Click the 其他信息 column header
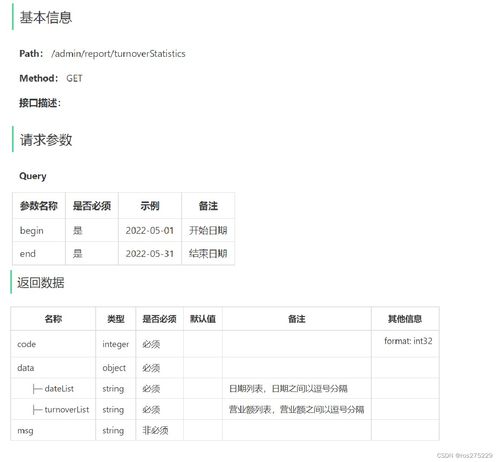The width and height of the screenshot is (499, 462). (405, 319)
